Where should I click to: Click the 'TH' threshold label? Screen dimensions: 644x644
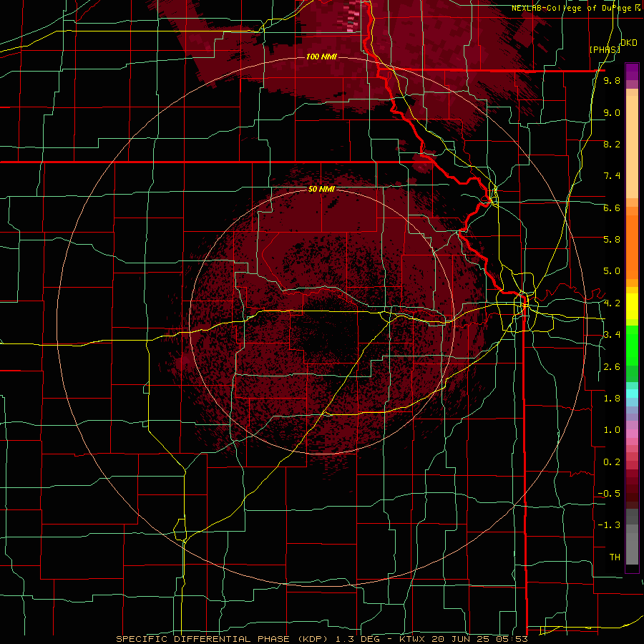[615, 557]
